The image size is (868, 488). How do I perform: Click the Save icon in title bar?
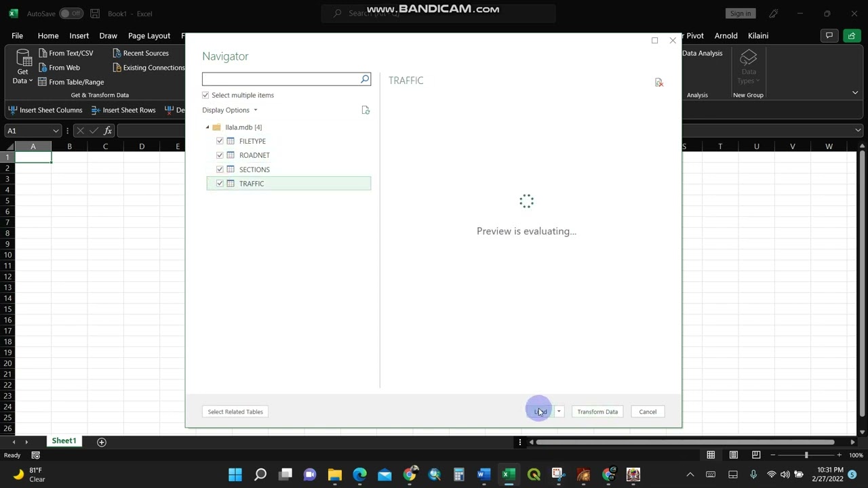(x=95, y=14)
